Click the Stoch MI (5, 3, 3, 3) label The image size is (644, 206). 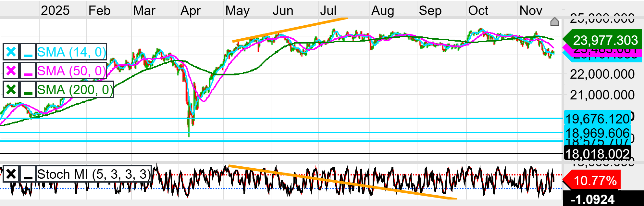coord(93,174)
